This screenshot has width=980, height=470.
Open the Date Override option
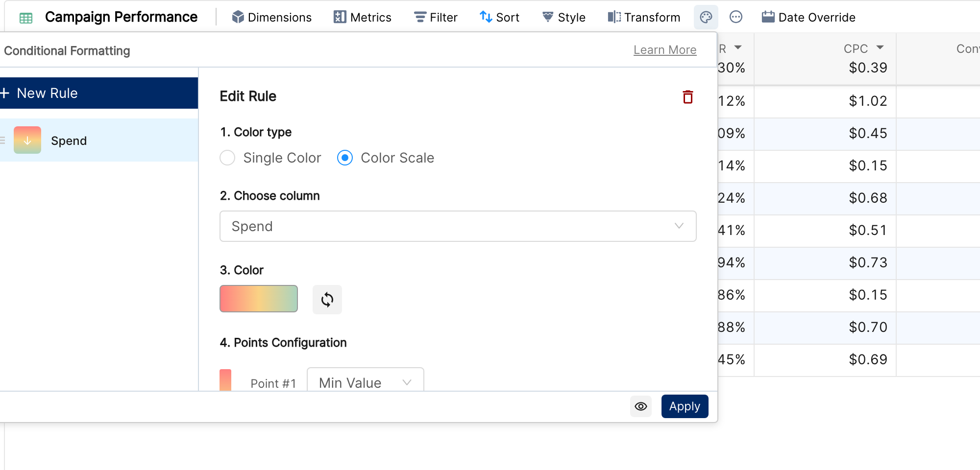point(808,17)
